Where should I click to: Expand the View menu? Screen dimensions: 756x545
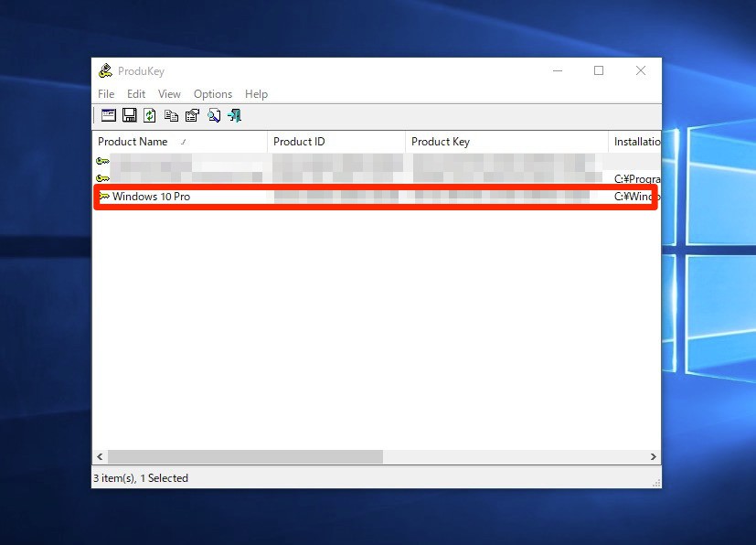(x=169, y=94)
